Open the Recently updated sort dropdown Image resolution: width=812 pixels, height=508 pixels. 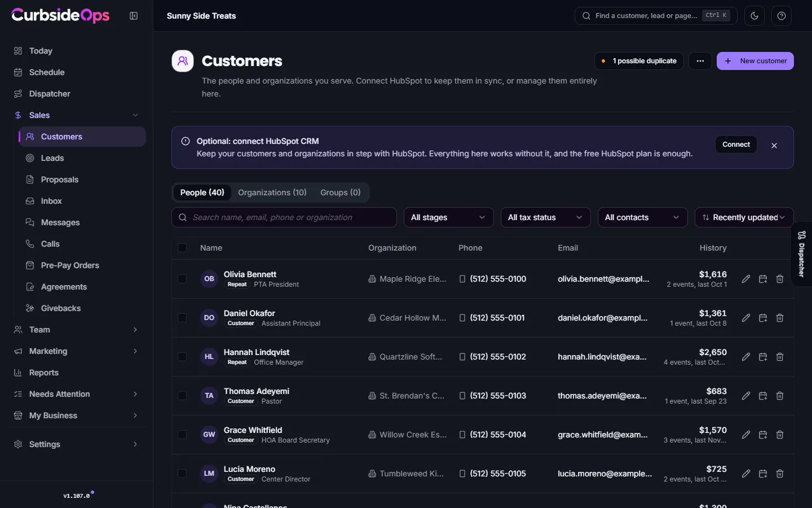[x=744, y=217]
